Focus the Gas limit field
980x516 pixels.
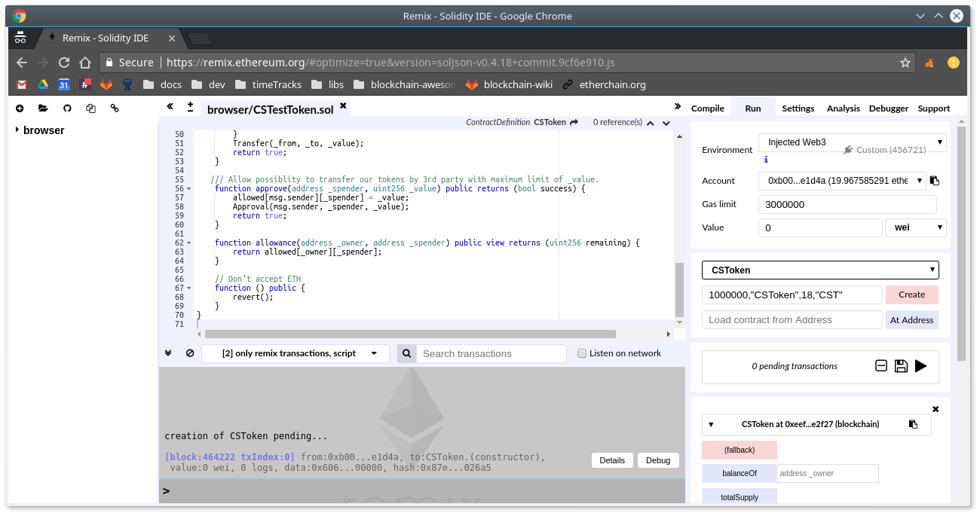pos(847,204)
